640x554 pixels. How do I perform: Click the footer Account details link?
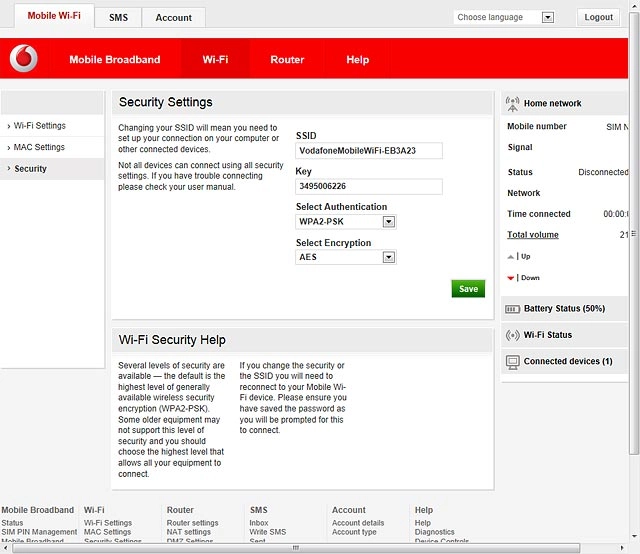pos(358,523)
